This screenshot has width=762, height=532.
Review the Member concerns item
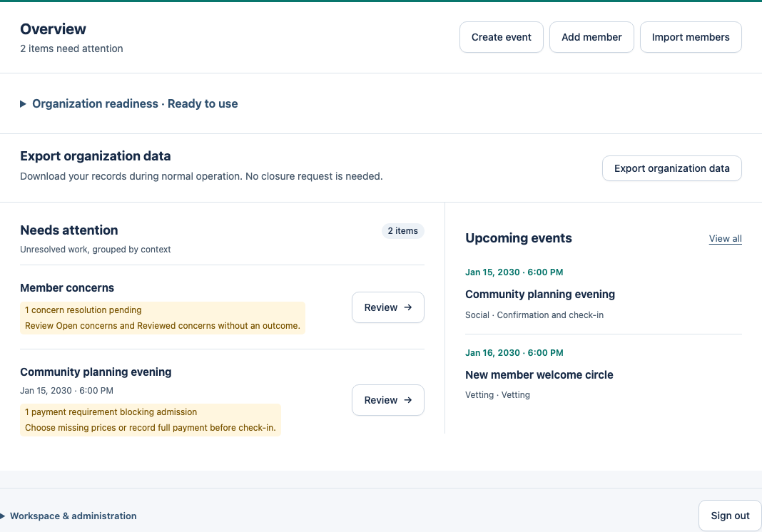(388, 307)
